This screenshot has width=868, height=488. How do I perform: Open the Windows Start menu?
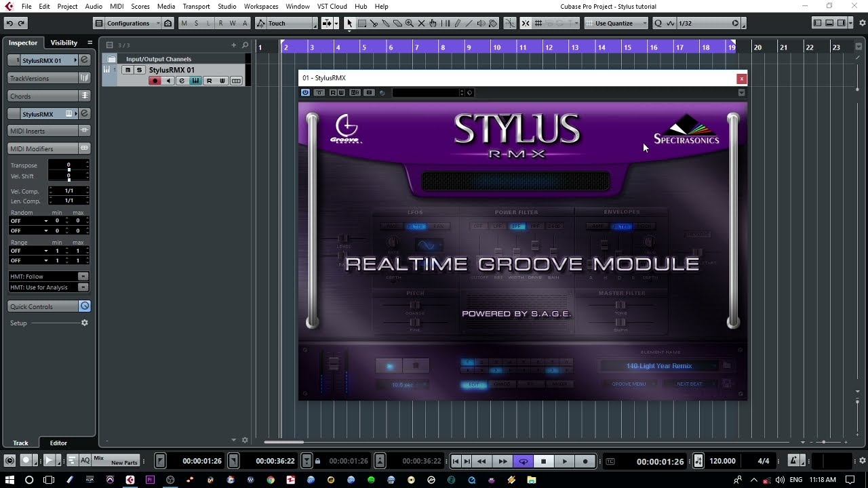[9, 480]
